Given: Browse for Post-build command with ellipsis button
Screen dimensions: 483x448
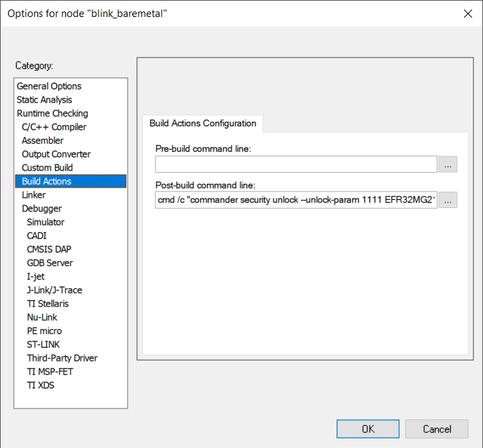Looking at the screenshot, I should pyautogui.click(x=448, y=200).
